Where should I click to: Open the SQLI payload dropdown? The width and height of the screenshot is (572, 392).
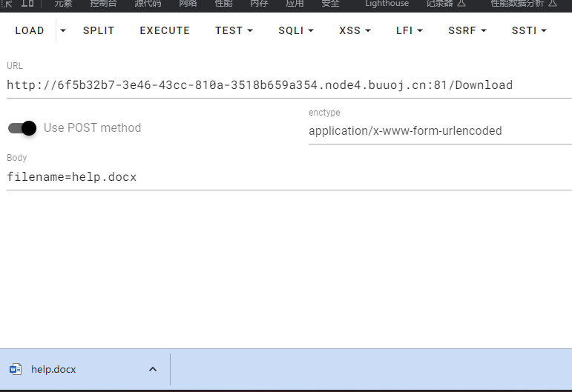(296, 30)
